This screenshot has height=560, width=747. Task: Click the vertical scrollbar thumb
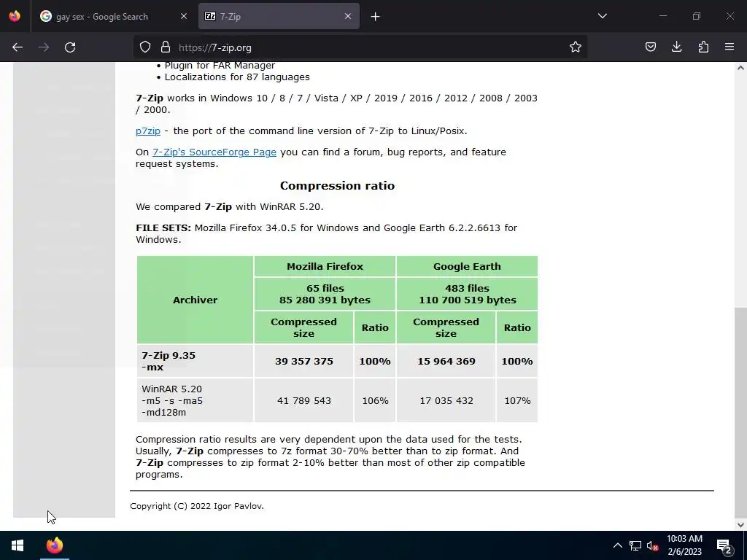click(x=740, y=412)
